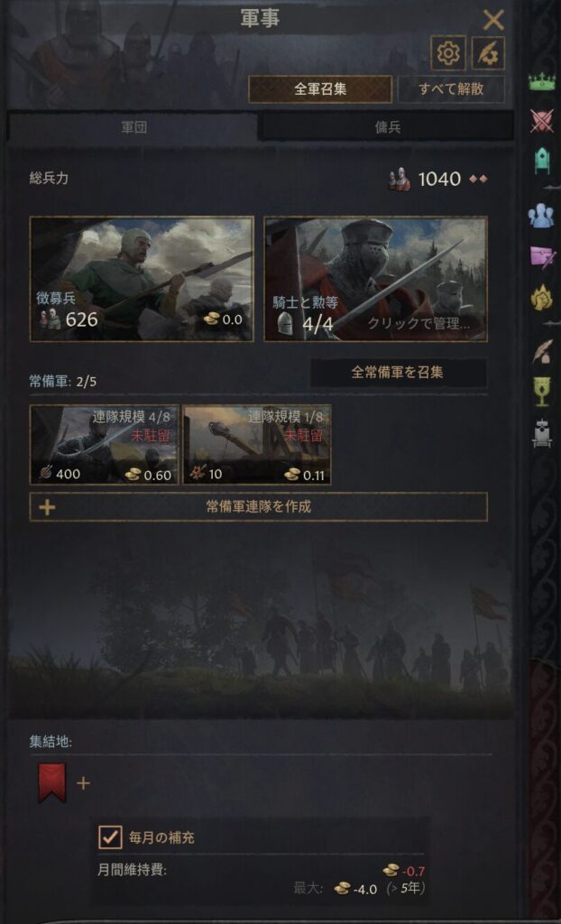Create a regiment via 常備軍連隊を作成
This screenshot has width=561, height=924.
pyautogui.click(x=258, y=507)
